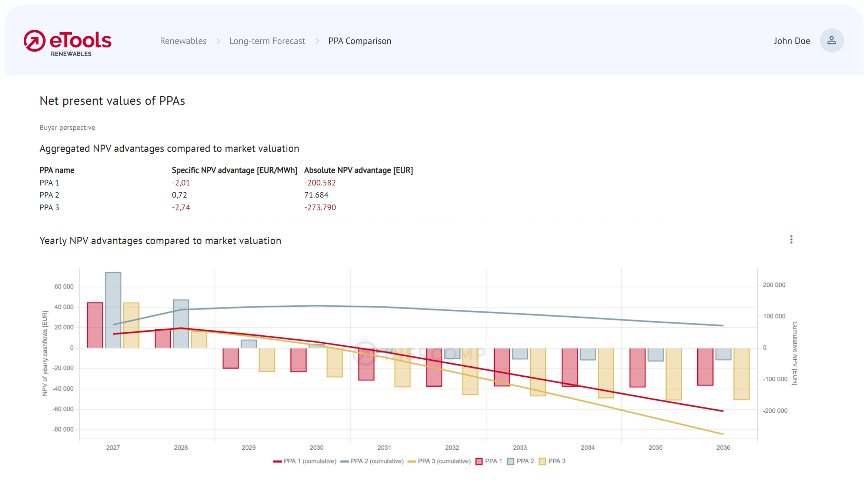Collapse the Aggregated NPV advantages section
Screen dimensions: 868x493
169,148
